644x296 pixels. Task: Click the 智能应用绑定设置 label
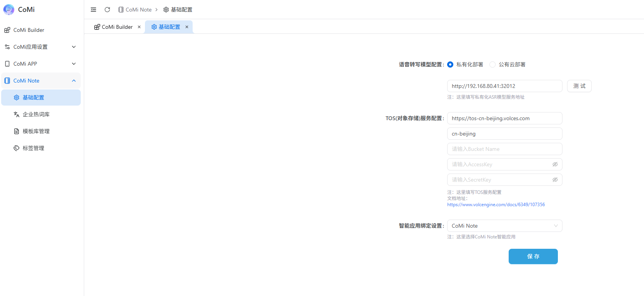421,226
